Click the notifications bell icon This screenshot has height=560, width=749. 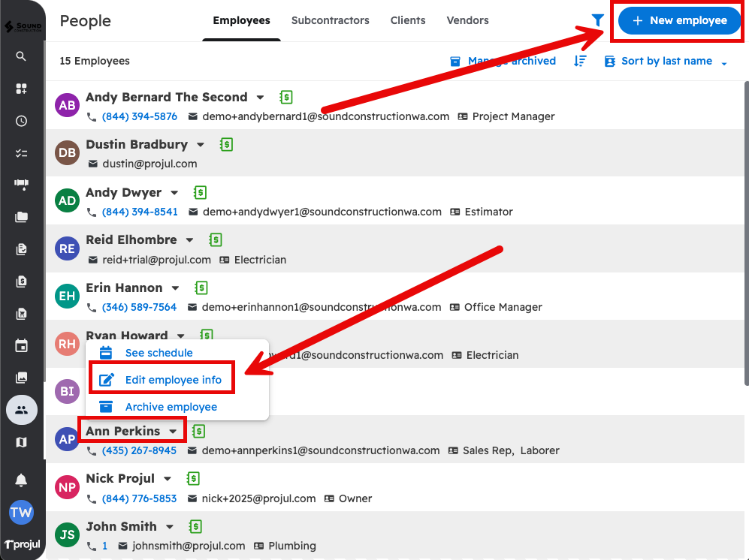click(21, 480)
